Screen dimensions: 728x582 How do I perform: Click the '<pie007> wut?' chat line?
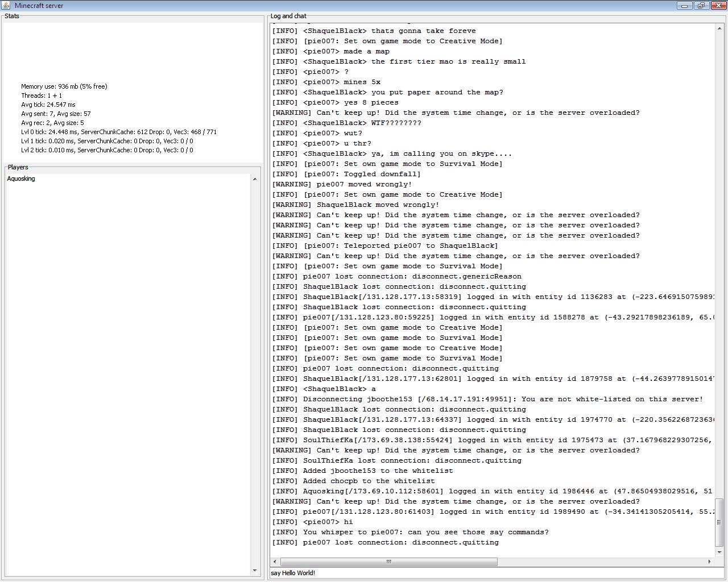coord(317,133)
